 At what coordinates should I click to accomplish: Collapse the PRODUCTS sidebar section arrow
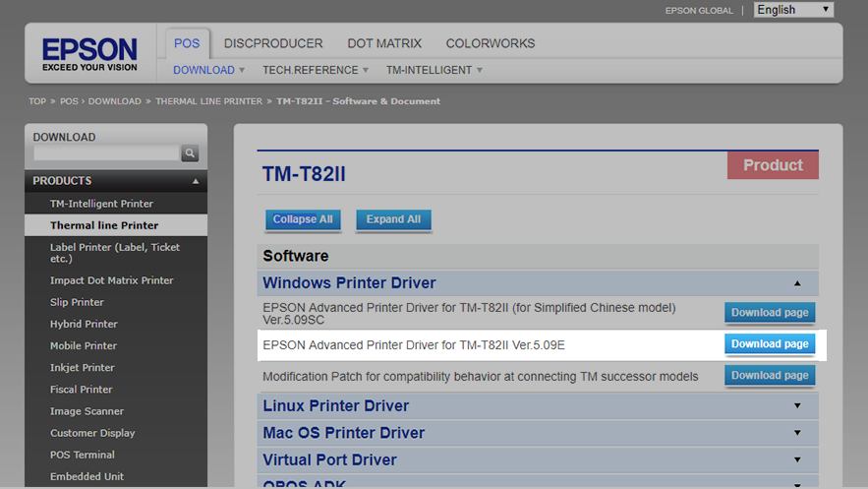(x=196, y=181)
